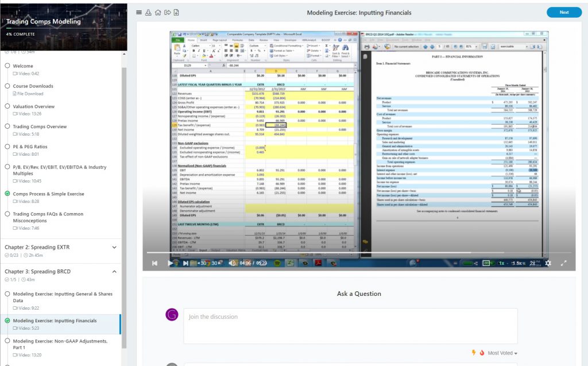Play the video with the play button
The image size is (588, 366).
coord(170,263)
